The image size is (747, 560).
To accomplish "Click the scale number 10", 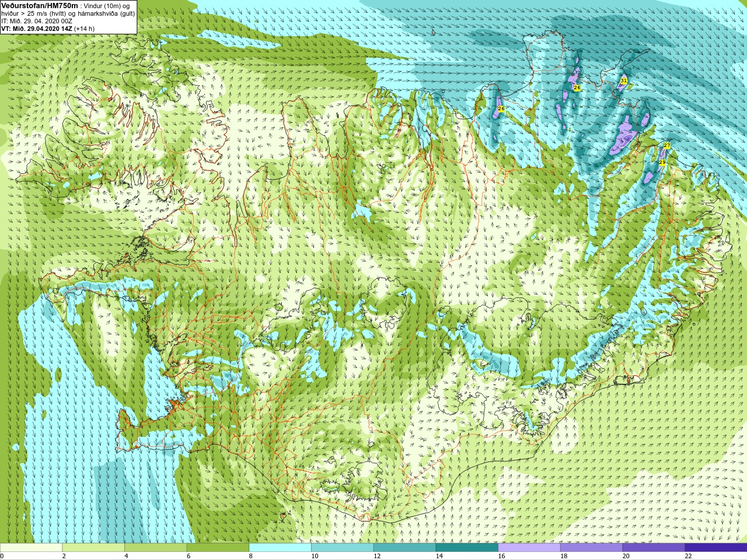I will click(315, 556).
